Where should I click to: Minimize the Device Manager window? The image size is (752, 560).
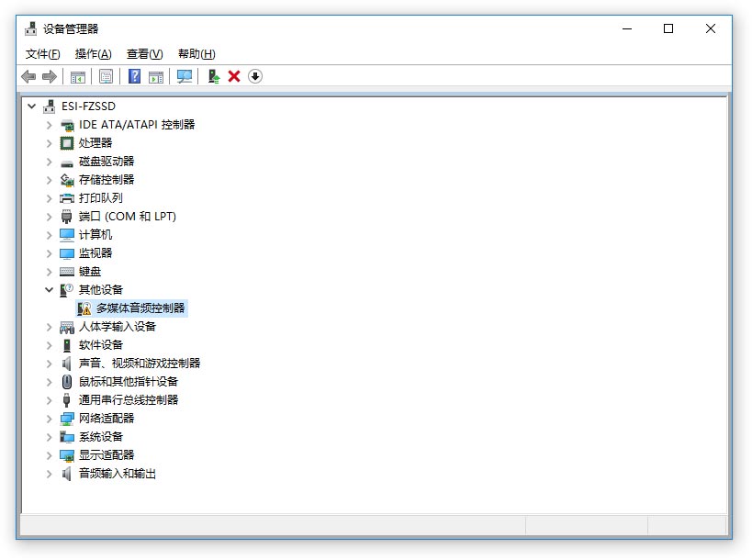pos(627,28)
